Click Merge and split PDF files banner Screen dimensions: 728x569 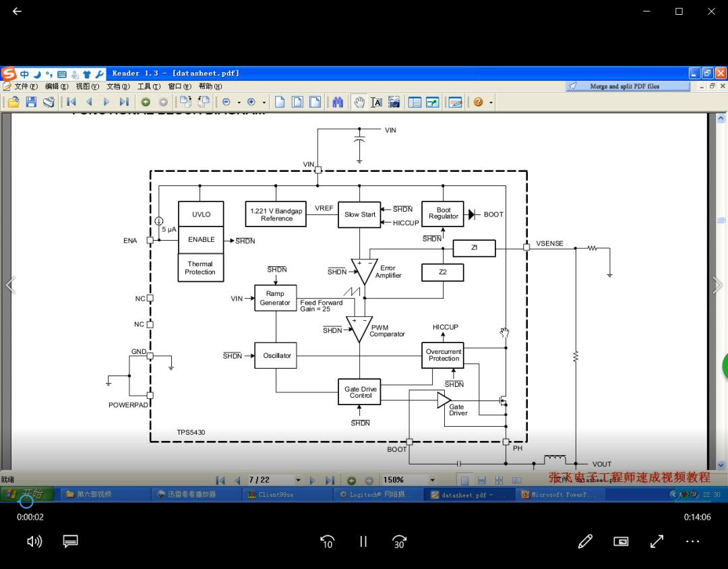tap(628, 86)
